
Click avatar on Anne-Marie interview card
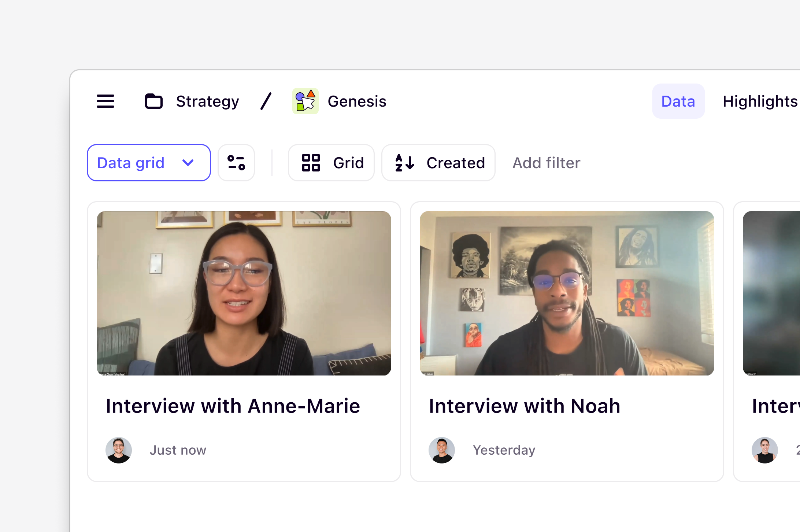119,450
